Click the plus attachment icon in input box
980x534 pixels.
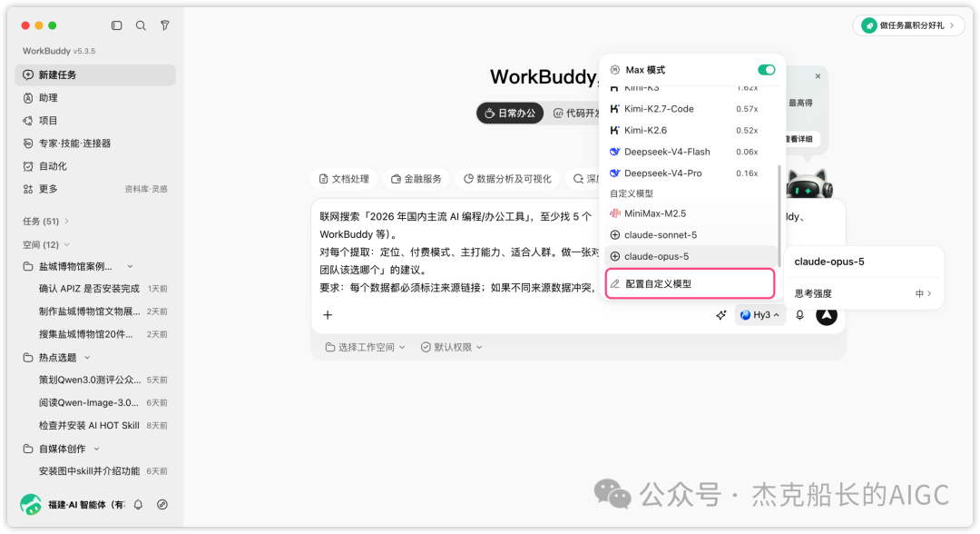(328, 315)
